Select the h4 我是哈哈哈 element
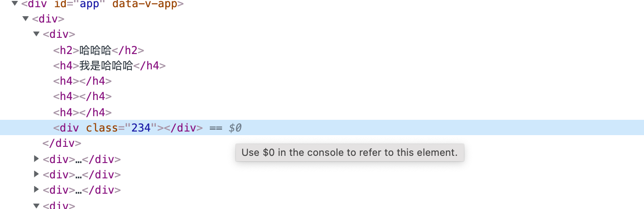Screen dimensions: 644x209 [109, 66]
